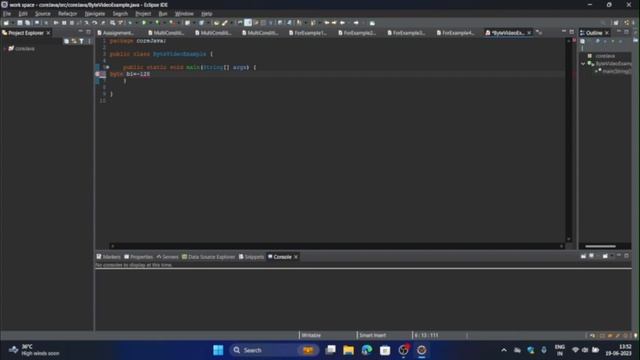640x360 pixels.
Task: Click the Open Type search toolbar icon
Action: (x=216, y=23)
